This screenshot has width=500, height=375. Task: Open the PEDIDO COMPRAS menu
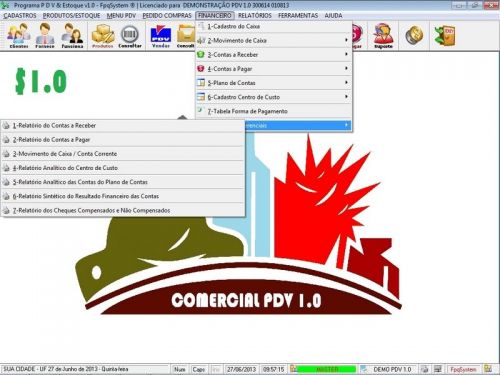pyautogui.click(x=167, y=16)
